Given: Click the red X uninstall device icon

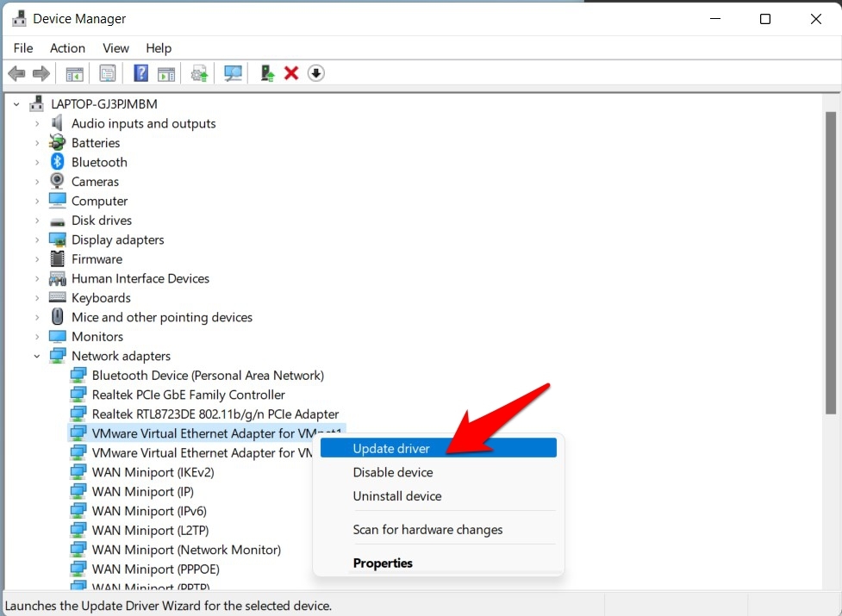Looking at the screenshot, I should 291,73.
